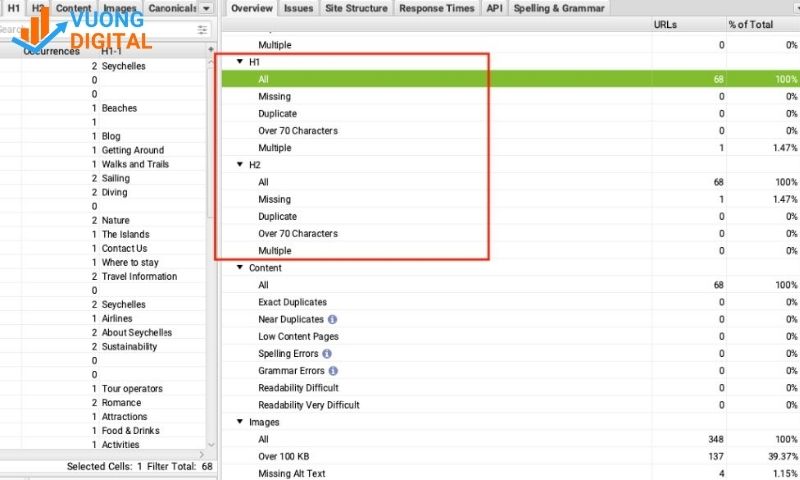Image resolution: width=800 pixels, height=480 pixels.
Task: Collapse the Images section
Action: pyautogui.click(x=240, y=422)
